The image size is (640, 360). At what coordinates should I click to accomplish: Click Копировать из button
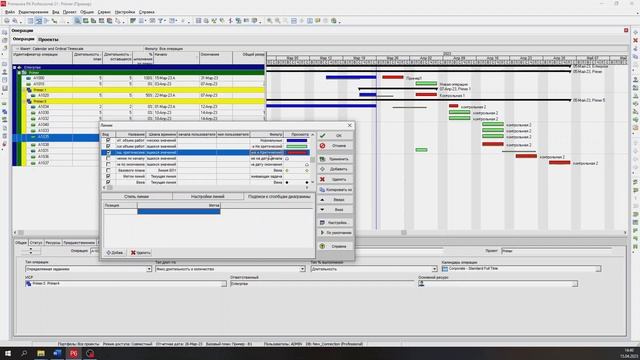tap(335, 190)
